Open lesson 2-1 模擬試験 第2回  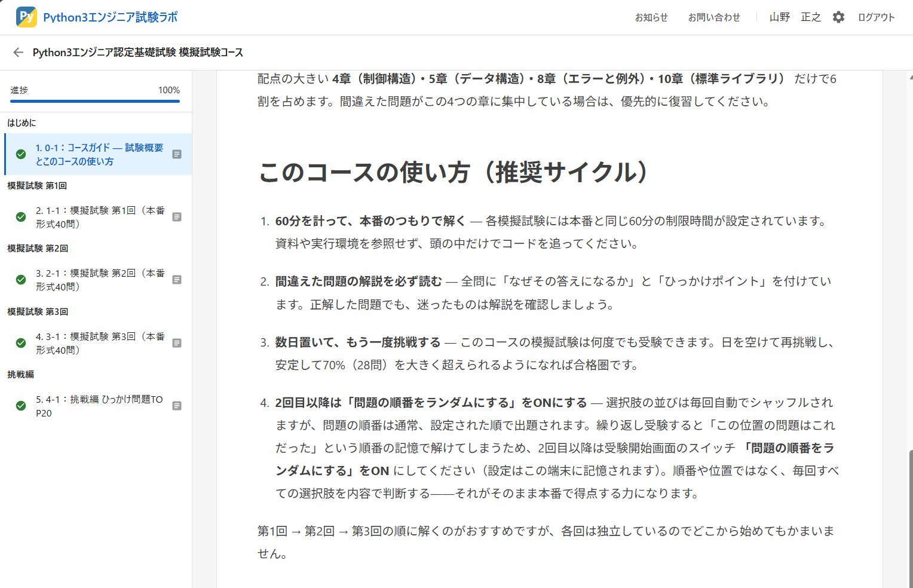pyautogui.click(x=99, y=280)
